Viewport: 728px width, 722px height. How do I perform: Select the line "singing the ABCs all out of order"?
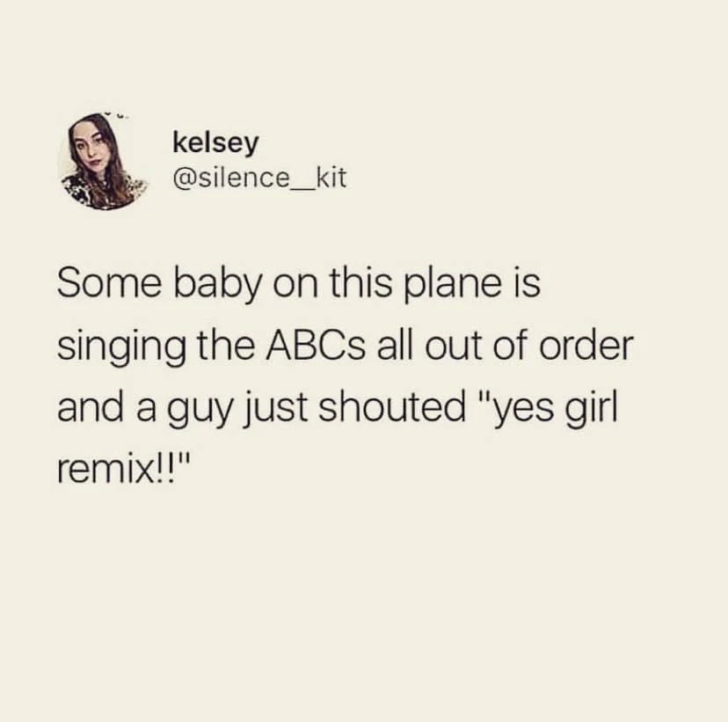click(x=345, y=346)
